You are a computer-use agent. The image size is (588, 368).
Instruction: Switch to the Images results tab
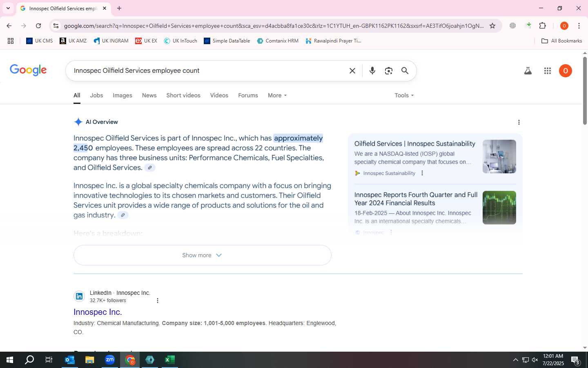point(122,95)
